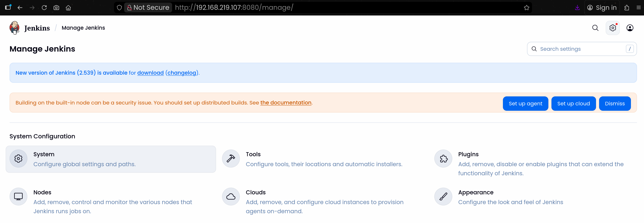Screen dimensions: 644x223
Task: Click the Set up cloud button
Action: 573,103
